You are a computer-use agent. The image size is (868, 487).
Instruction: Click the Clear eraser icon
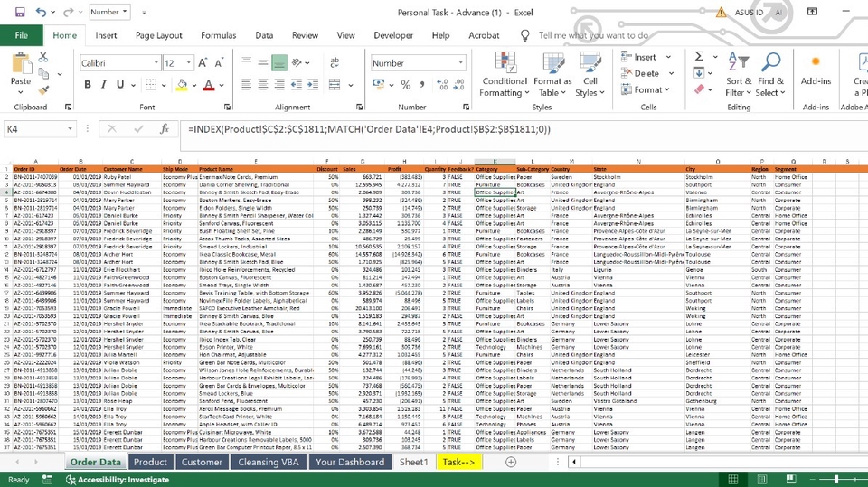(699, 89)
